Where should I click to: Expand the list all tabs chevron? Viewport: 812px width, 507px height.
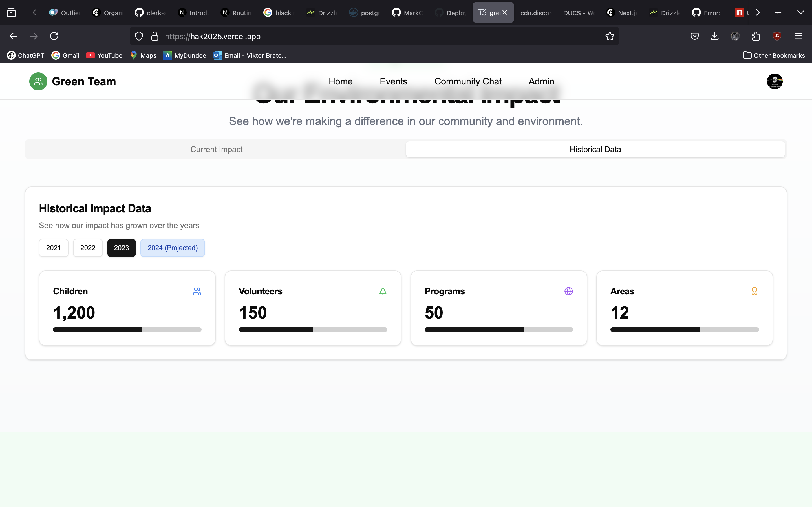point(801,13)
